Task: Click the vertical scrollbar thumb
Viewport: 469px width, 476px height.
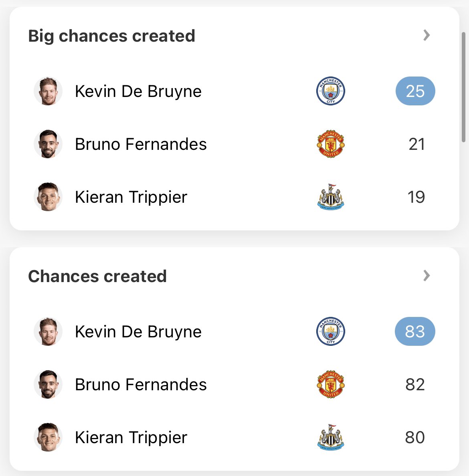Action: pos(463,87)
